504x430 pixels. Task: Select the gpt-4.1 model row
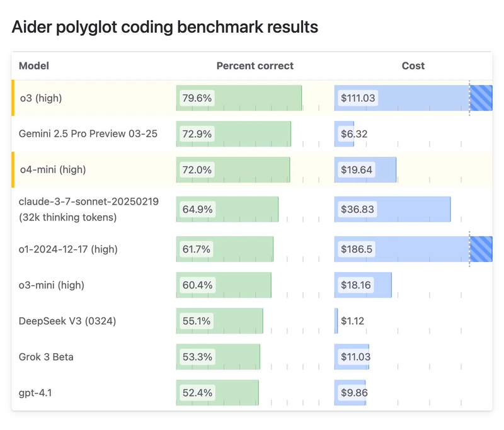252,393
